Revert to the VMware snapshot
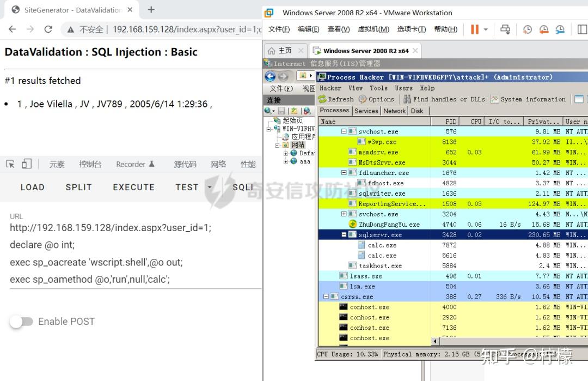The width and height of the screenshot is (588, 381). click(x=544, y=29)
